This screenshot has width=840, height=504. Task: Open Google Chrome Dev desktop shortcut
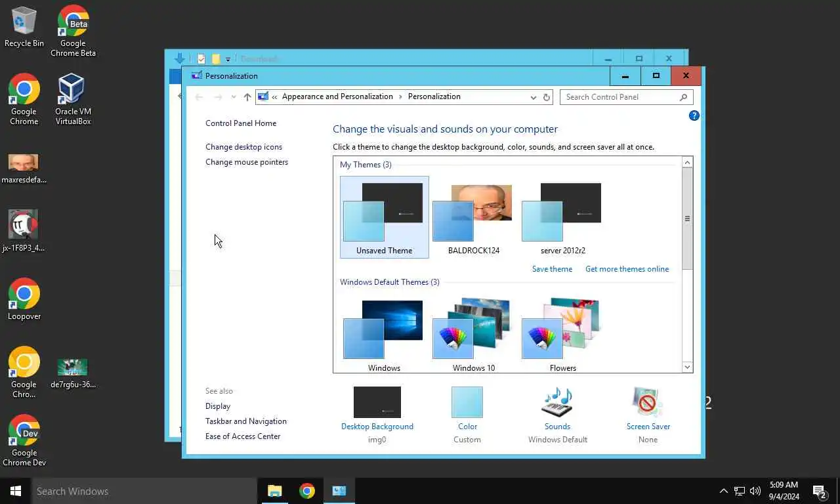(x=24, y=440)
